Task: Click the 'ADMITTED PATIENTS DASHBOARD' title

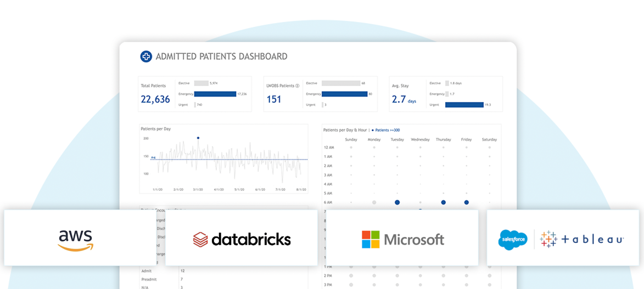Action: (221, 56)
